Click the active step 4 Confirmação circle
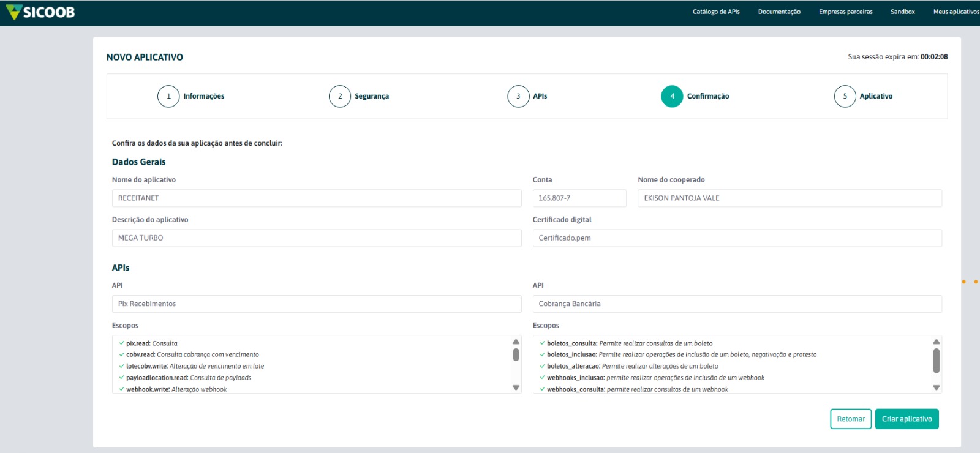980x453 pixels. tap(672, 96)
